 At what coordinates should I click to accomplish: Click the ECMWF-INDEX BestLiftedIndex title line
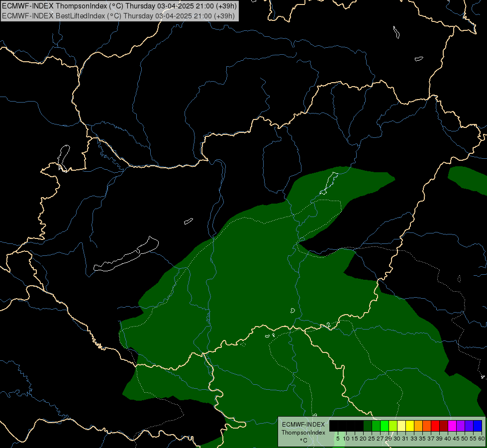point(118,16)
